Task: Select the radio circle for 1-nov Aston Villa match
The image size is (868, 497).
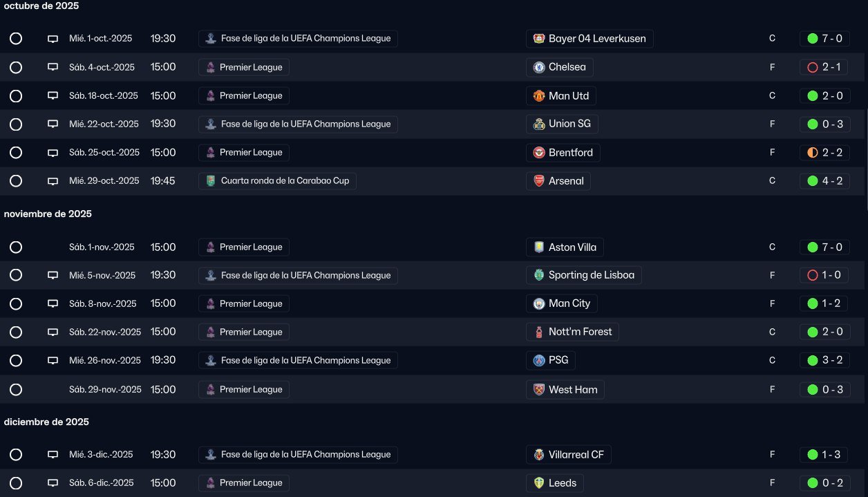Action: 16,247
